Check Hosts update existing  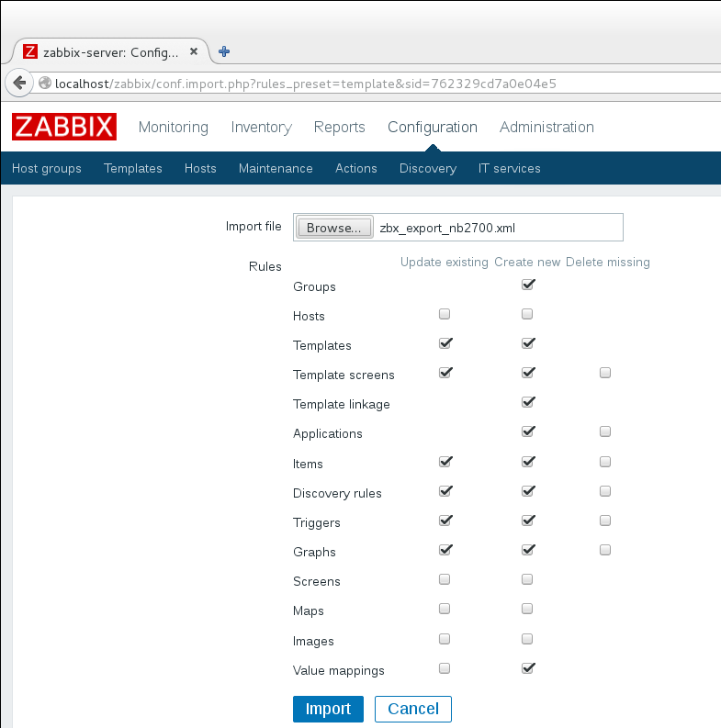pyautogui.click(x=445, y=314)
